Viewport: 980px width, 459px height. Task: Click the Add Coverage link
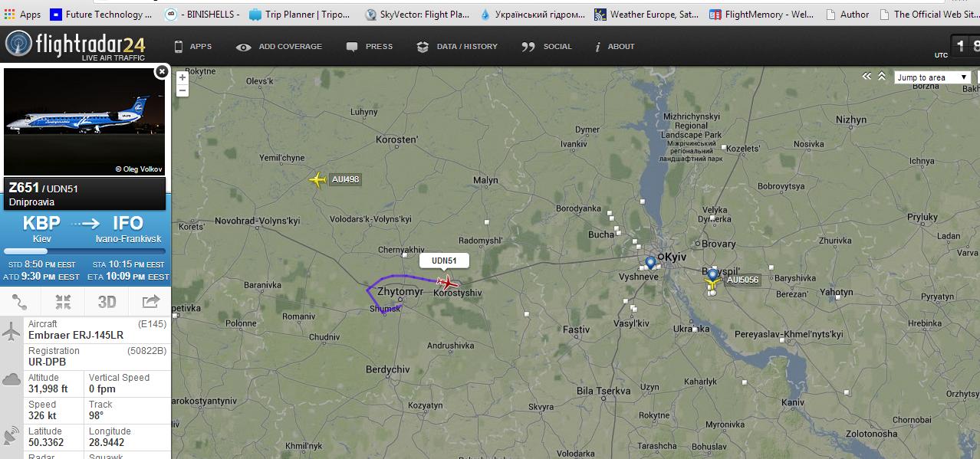tap(280, 47)
